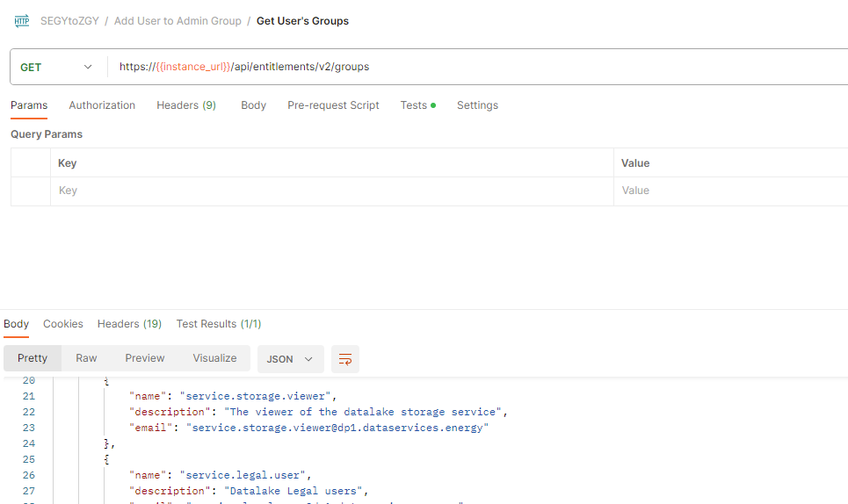Open the GET method dropdown

click(57, 67)
